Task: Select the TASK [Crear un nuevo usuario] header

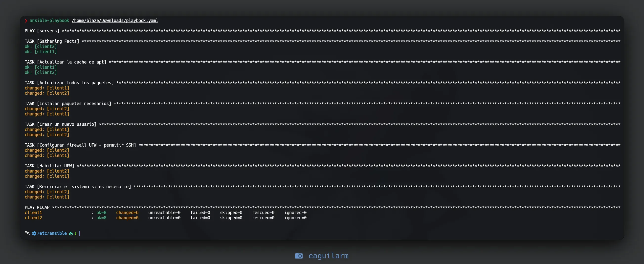Action: [x=61, y=124]
